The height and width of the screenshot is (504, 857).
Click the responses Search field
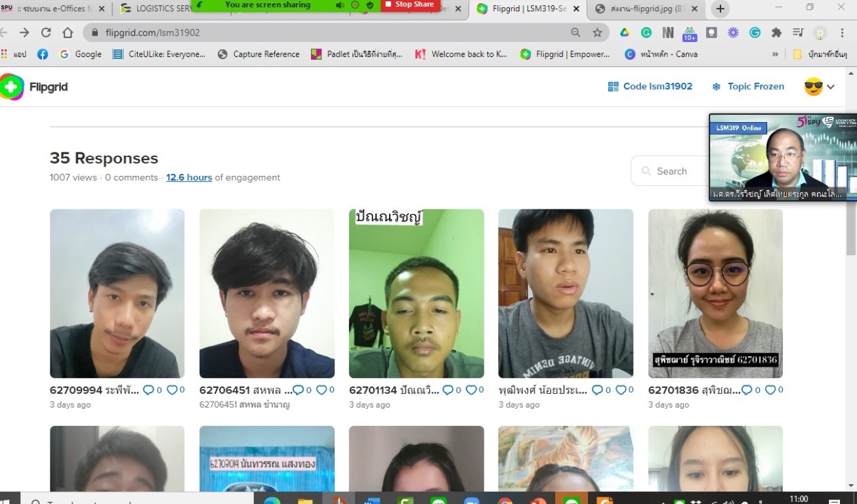pos(671,171)
